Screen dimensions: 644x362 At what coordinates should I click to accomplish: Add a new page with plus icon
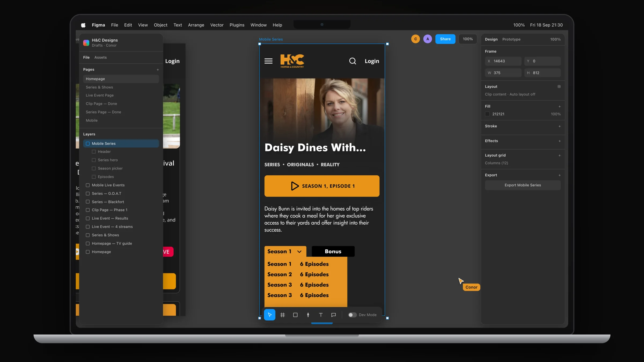[158, 70]
